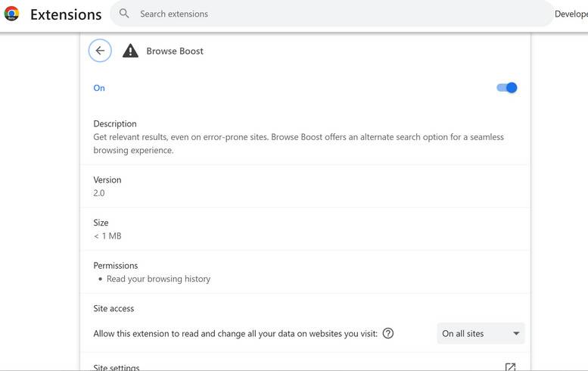This screenshot has width=588, height=371.
Task: Click the Extensions page title
Action: (66, 14)
